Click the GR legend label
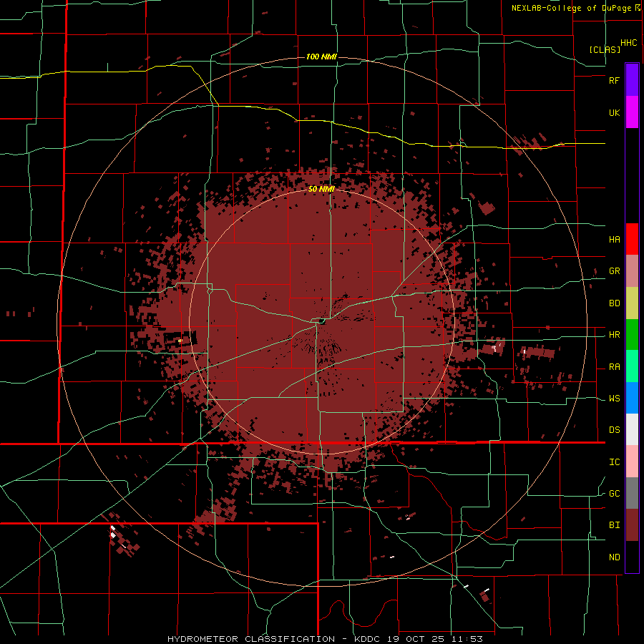The width and height of the screenshot is (644, 644). 614,271
